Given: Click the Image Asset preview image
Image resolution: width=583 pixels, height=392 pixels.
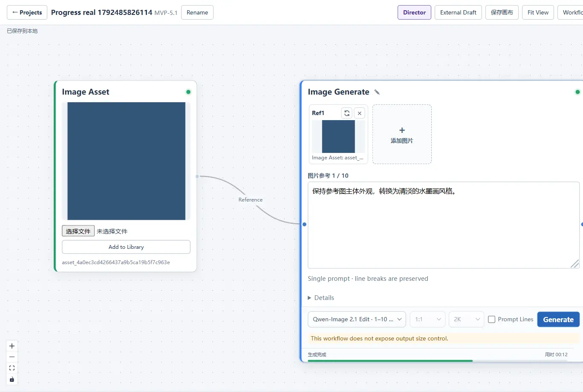Looking at the screenshot, I should point(126,161).
